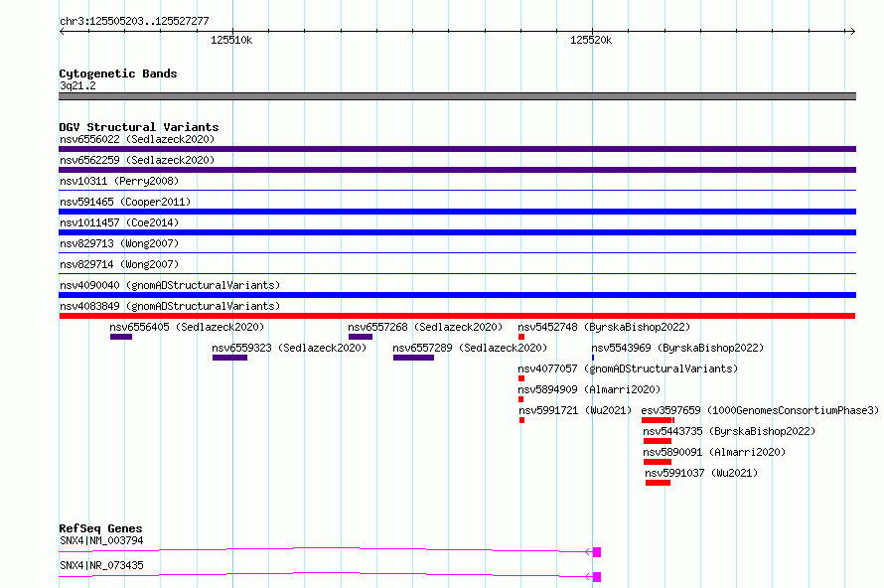Select the purple nsv6557268 feature bar
The width and height of the screenshot is (884, 588).
pos(361,337)
